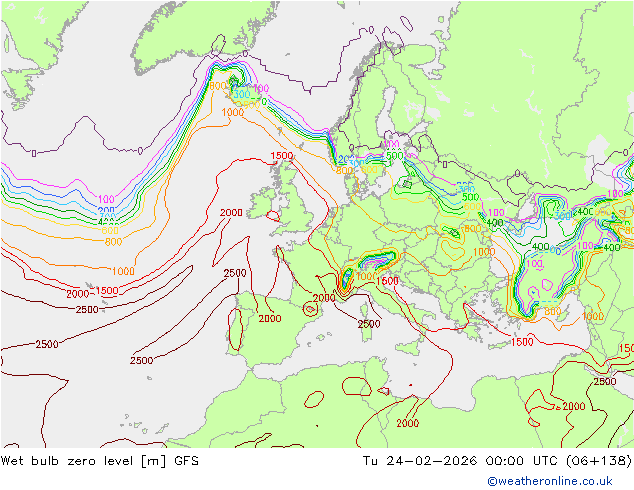Click the magenta 100 label north of the Caucasus
The height and width of the screenshot is (490, 634).
pyautogui.click(x=615, y=194)
